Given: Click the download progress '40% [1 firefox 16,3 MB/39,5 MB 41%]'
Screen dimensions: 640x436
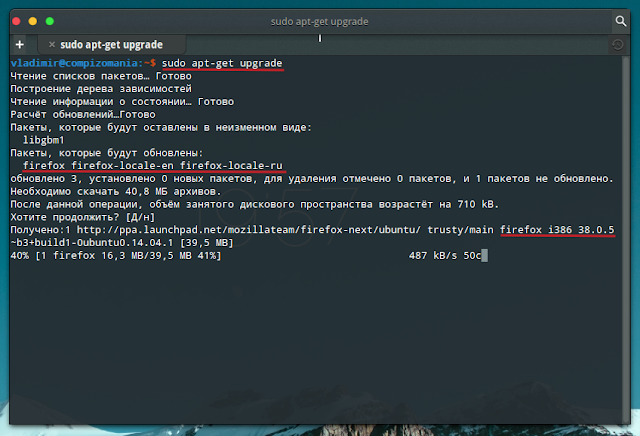Looking at the screenshot, I should coord(116,256).
